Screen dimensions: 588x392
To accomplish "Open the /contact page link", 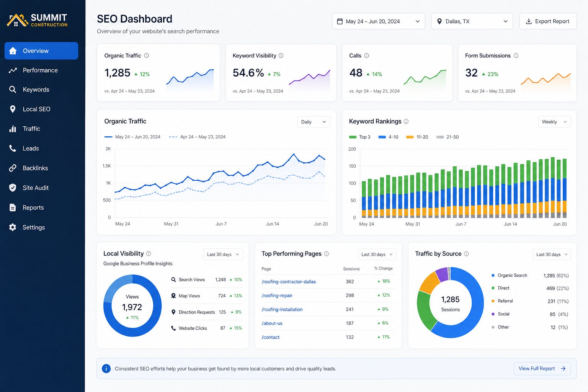I will pyautogui.click(x=271, y=337).
